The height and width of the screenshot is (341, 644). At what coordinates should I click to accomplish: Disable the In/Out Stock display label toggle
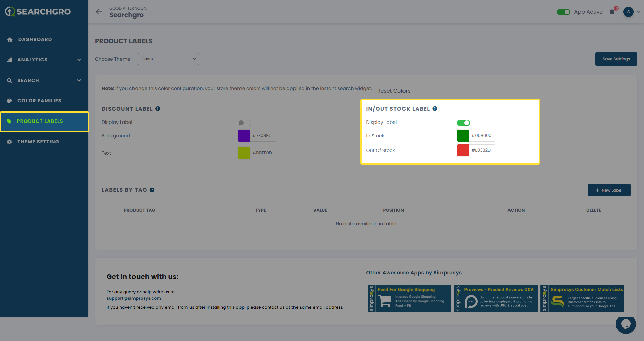463,123
